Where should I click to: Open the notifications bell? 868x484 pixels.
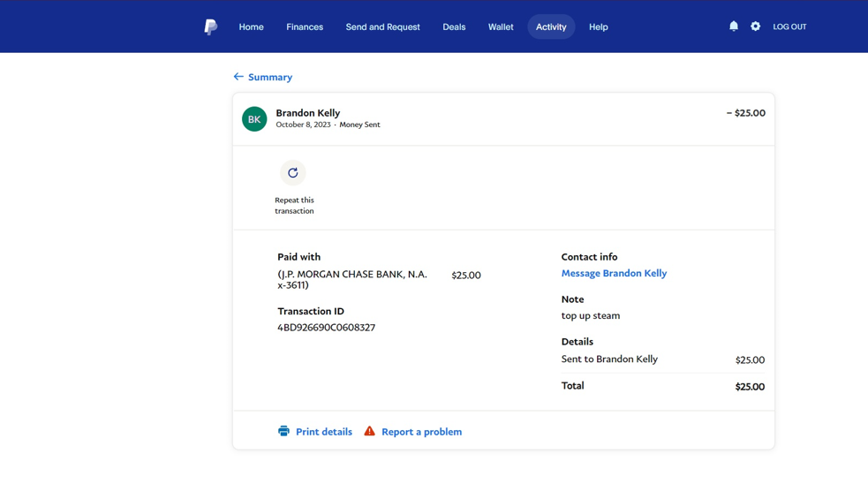(734, 26)
